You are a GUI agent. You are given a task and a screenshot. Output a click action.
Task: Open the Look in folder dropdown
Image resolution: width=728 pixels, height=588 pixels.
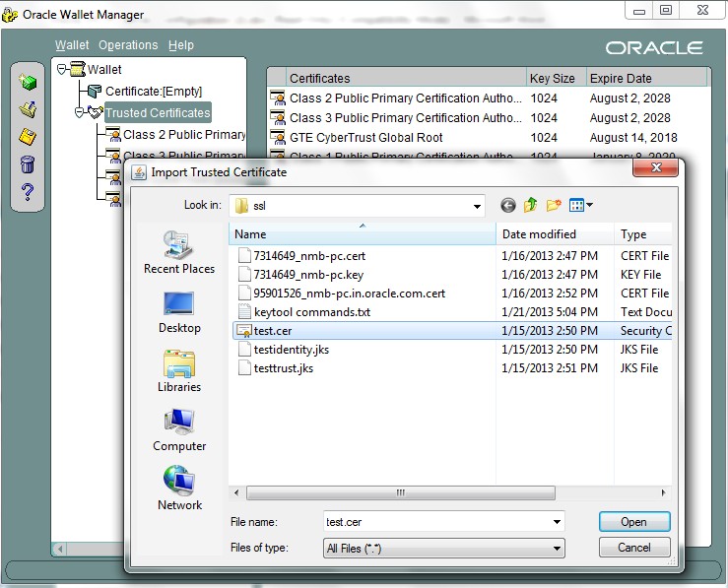coord(477,206)
